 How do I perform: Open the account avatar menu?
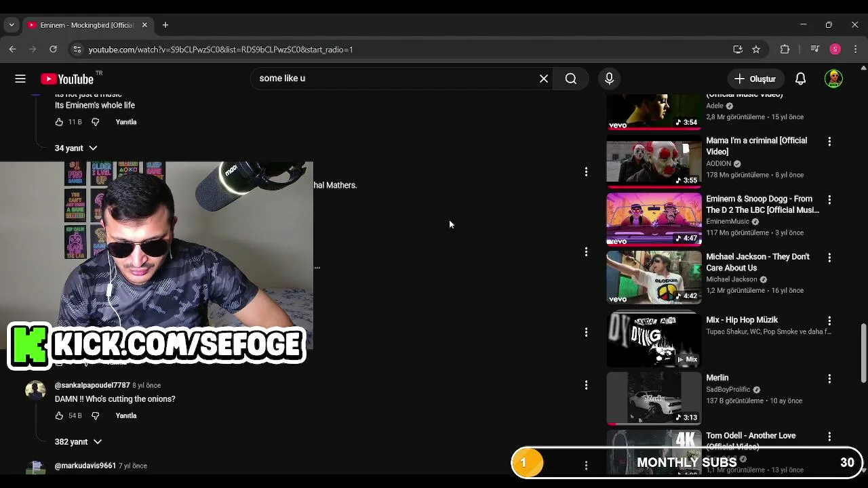click(833, 79)
